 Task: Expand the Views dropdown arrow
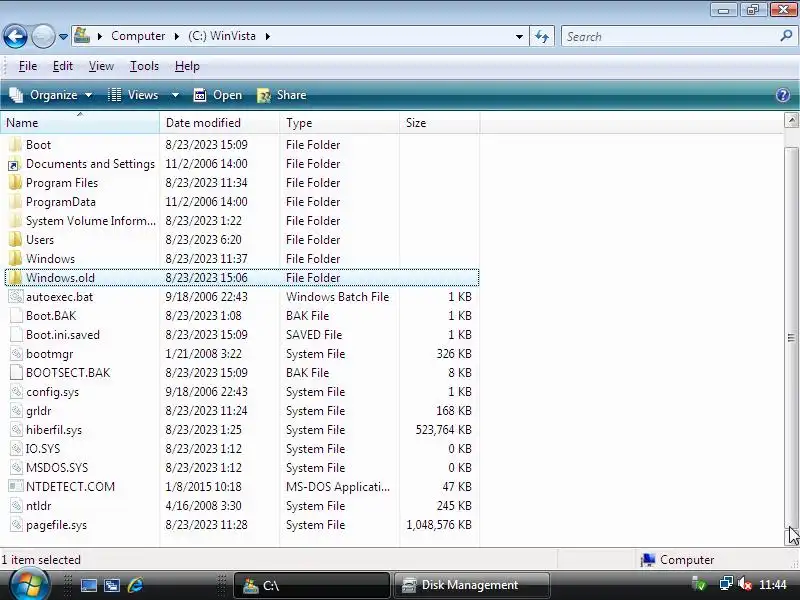pyautogui.click(x=175, y=95)
